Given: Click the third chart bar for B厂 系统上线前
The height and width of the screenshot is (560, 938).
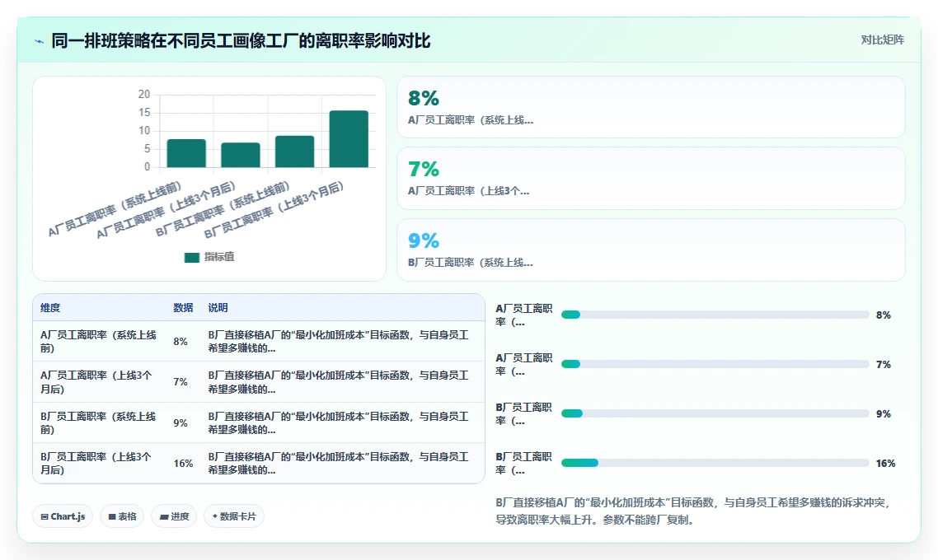Looking at the screenshot, I should point(294,152).
